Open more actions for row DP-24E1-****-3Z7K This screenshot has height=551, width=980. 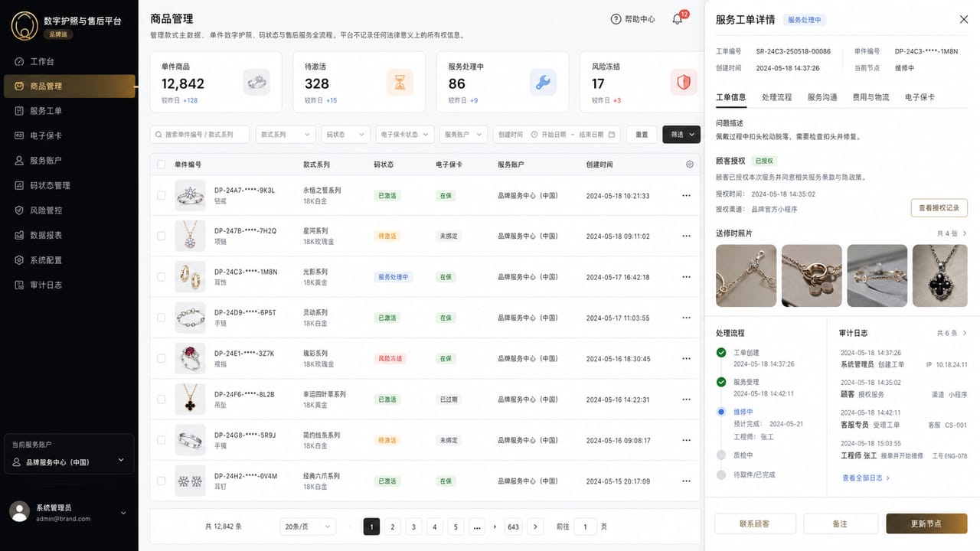[686, 358]
